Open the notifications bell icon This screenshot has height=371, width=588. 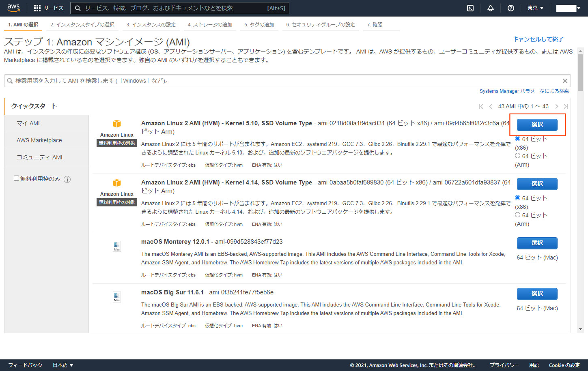tap(491, 8)
